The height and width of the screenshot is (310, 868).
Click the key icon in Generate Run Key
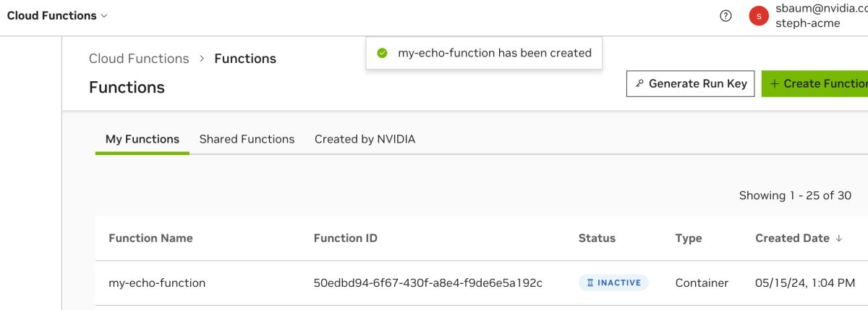point(639,83)
